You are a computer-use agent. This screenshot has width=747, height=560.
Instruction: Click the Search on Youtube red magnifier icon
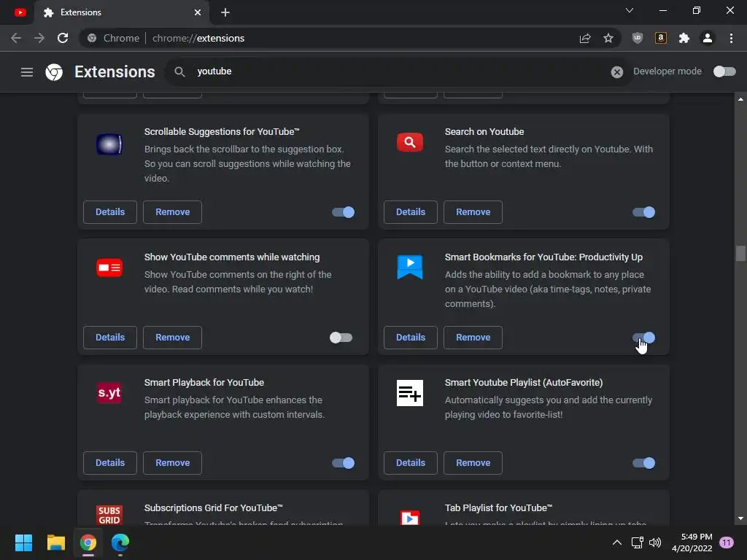coord(410,142)
